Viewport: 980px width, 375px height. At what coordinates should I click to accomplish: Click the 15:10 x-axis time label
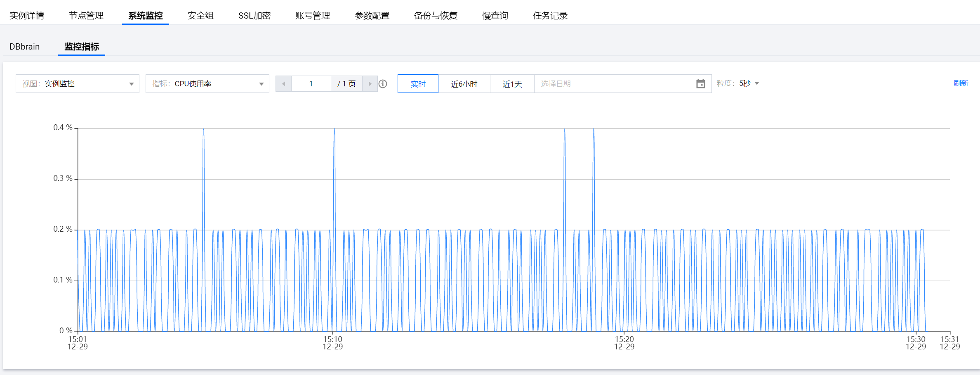(x=333, y=339)
